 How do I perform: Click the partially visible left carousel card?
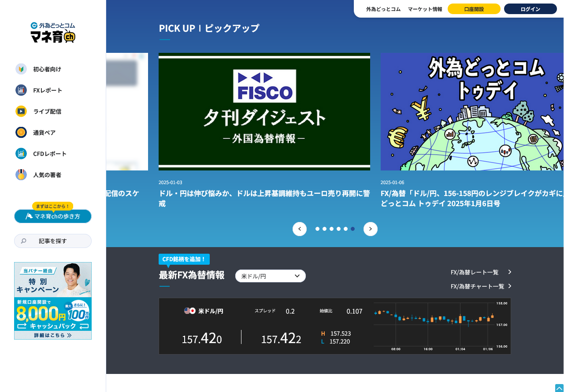point(127,112)
